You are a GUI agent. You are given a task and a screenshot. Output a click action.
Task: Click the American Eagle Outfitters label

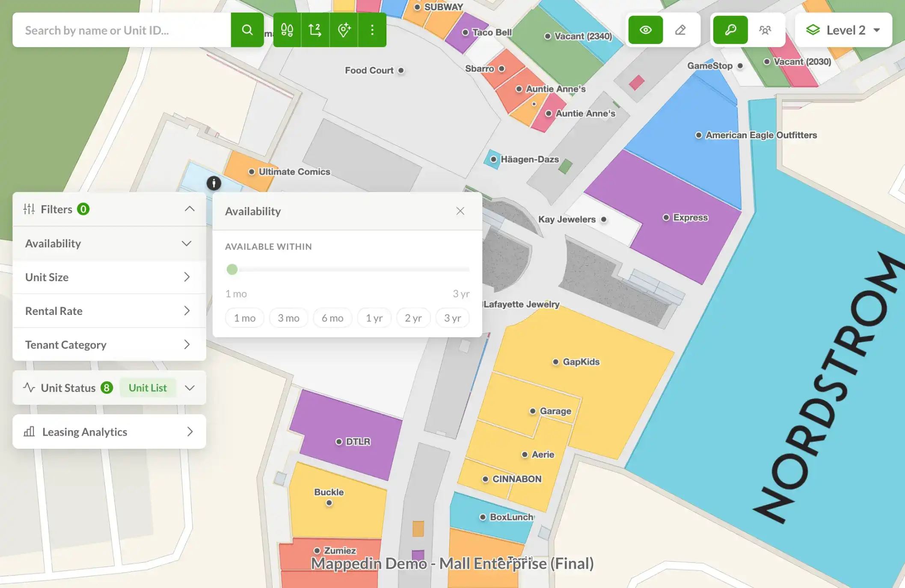pyautogui.click(x=761, y=135)
